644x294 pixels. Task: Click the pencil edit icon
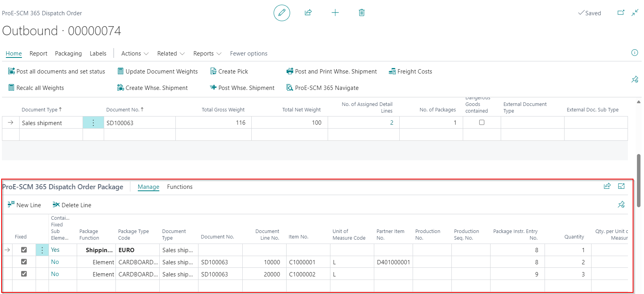282,13
